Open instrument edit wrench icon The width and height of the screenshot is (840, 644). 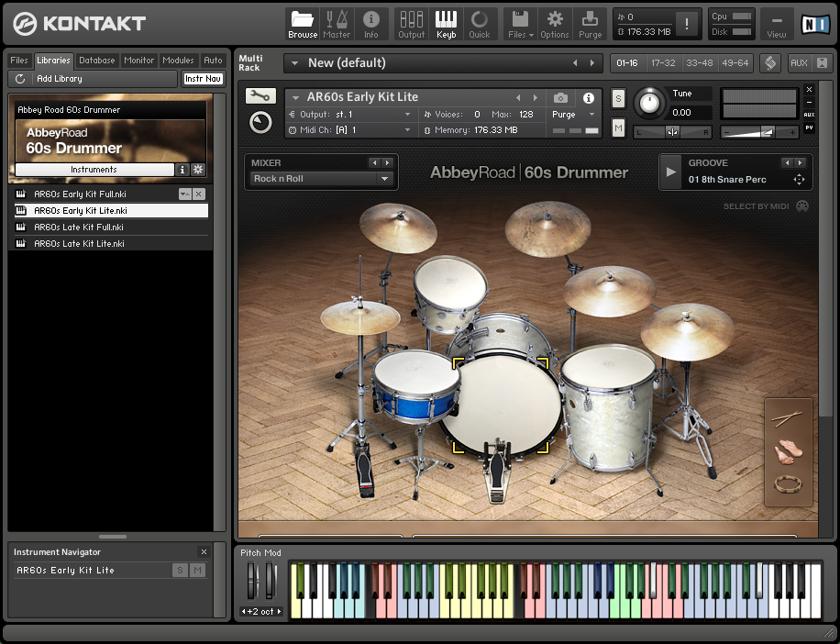[x=260, y=96]
